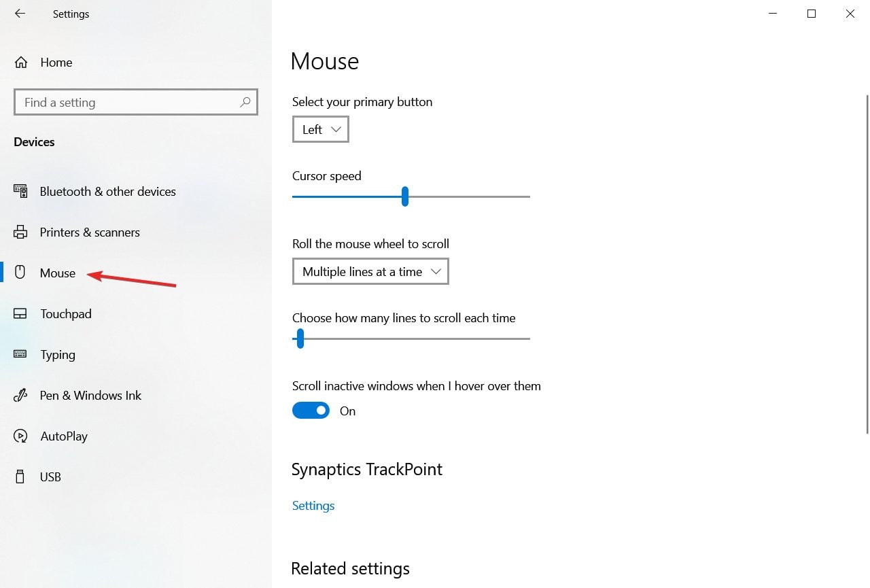Click the Touchpad icon in sidebar
Screen dimensions: 870x588
pos(20,313)
